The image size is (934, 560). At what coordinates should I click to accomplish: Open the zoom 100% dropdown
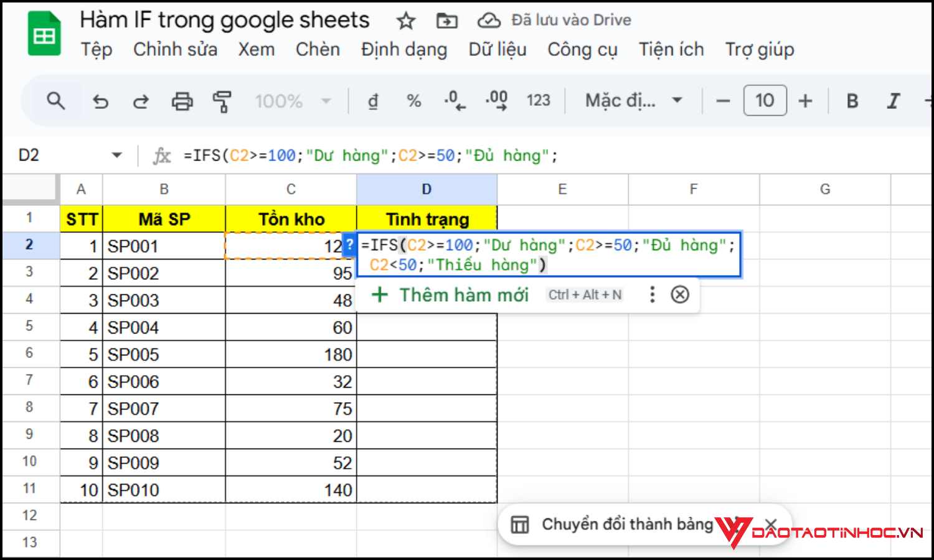pyautogui.click(x=293, y=101)
